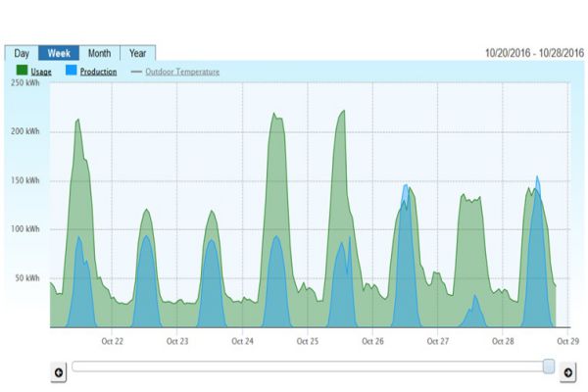Click the timeline slider handle

coord(549,367)
